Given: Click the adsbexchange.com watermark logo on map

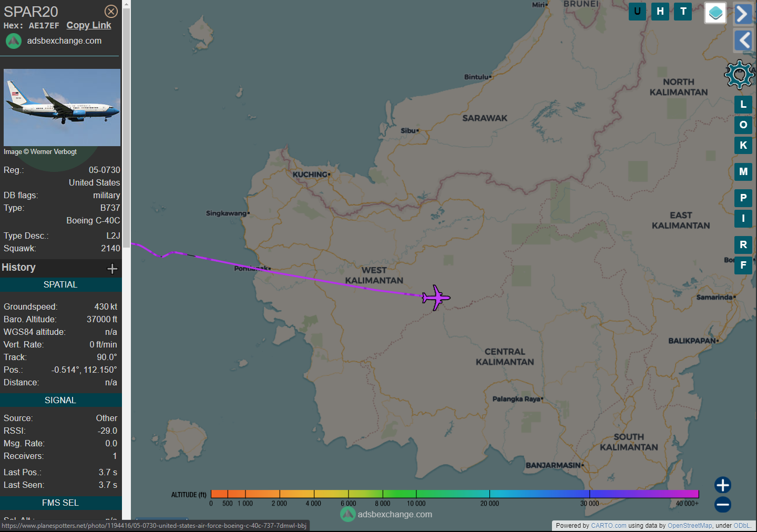Looking at the screenshot, I should click(386, 514).
